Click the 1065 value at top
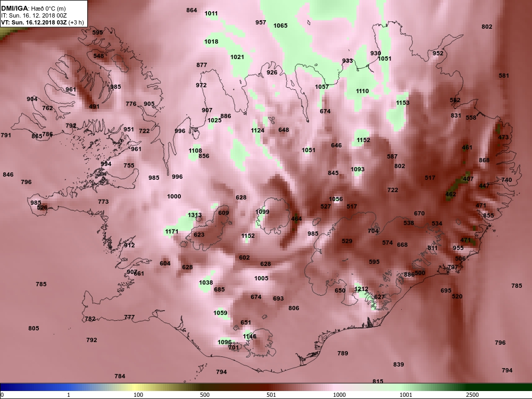The image size is (532, 399). pyautogui.click(x=280, y=26)
